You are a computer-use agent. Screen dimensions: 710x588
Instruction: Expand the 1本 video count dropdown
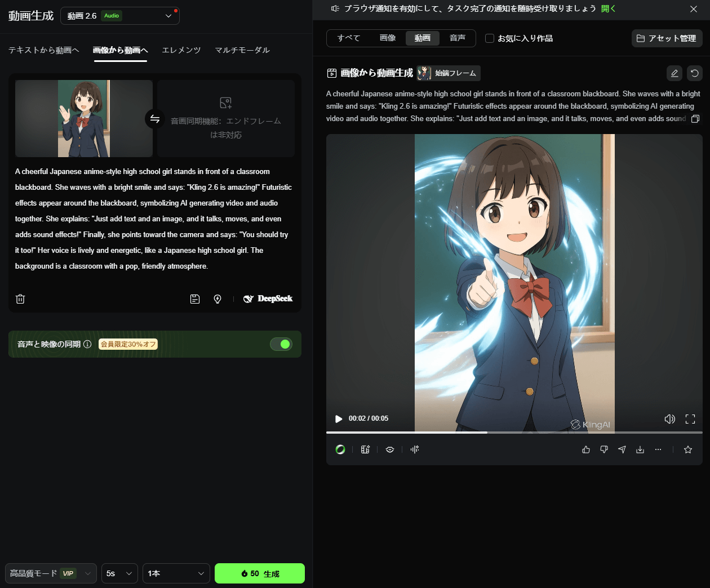(176, 573)
